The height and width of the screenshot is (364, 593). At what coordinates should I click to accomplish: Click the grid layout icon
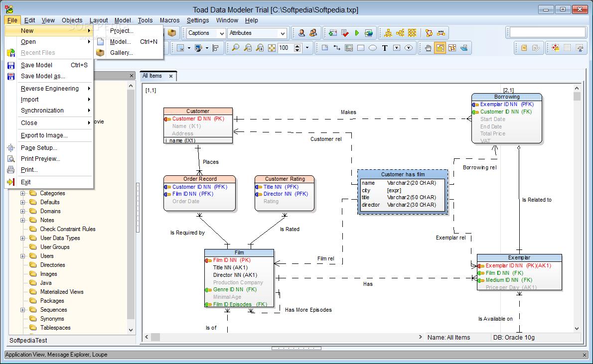click(412, 33)
